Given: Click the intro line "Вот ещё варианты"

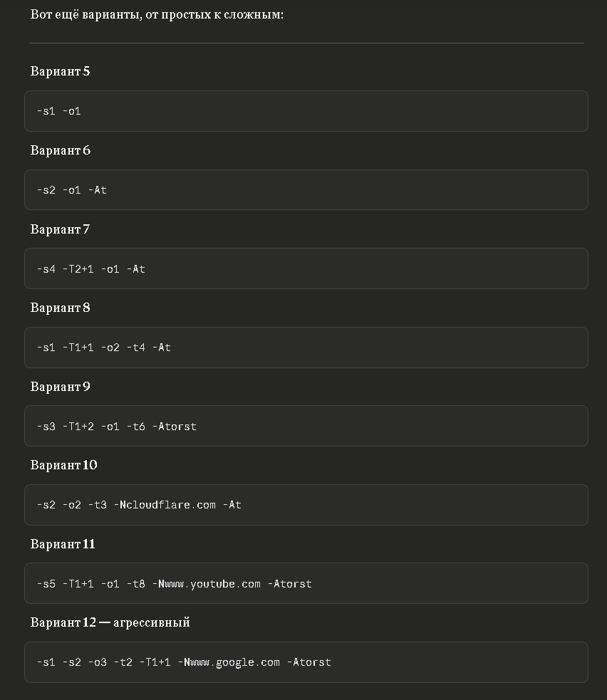Looking at the screenshot, I should [x=157, y=14].
